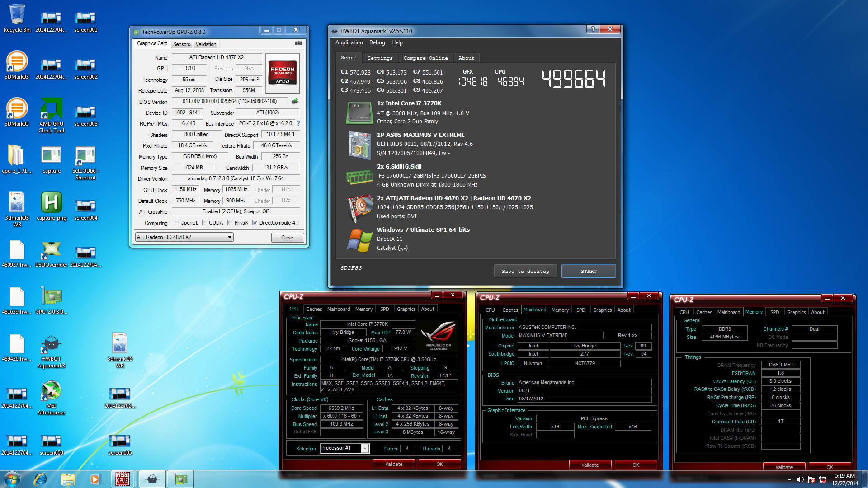Toggle the OpenCL checkbox in GPU-Z
Viewport: 868px width, 488px height.
click(177, 223)
